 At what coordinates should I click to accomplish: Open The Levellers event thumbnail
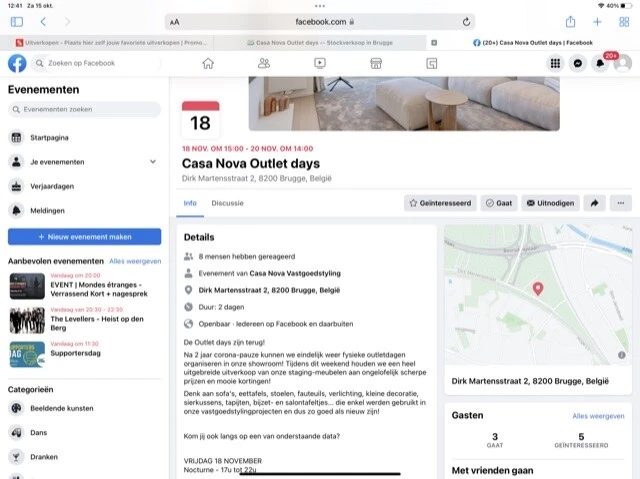27,321
